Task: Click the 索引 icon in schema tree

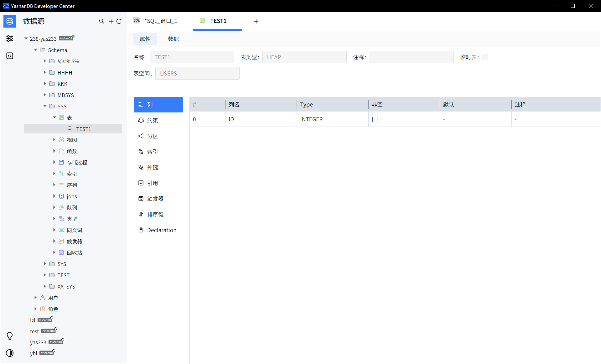Action: [x=61, y=174]
